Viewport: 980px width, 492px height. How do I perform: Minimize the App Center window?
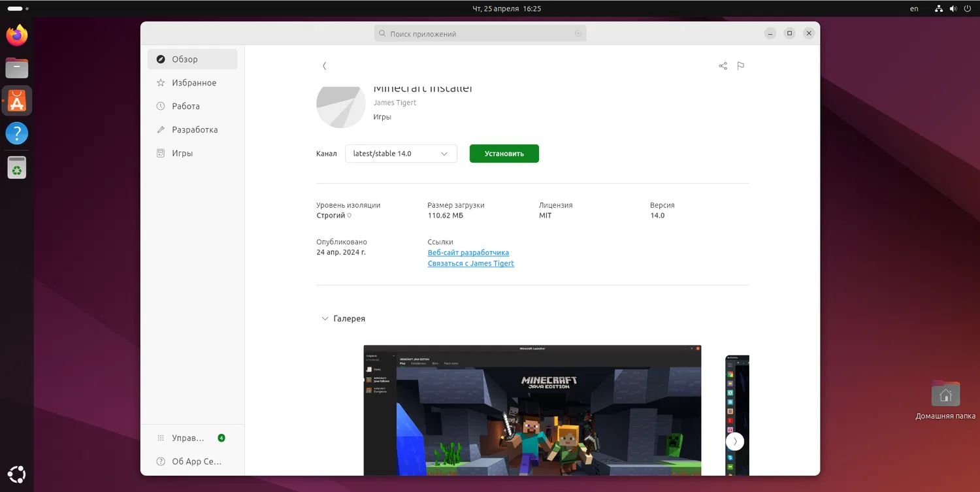point(770,33)
